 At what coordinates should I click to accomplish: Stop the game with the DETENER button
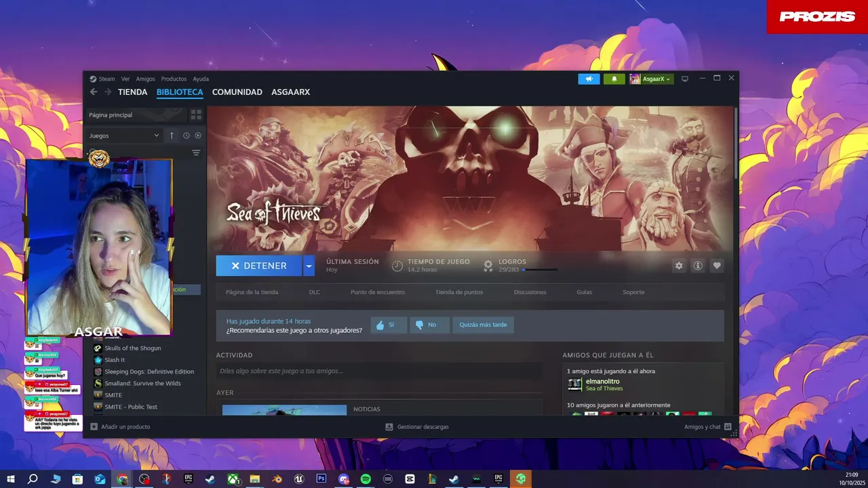(259, 266)
